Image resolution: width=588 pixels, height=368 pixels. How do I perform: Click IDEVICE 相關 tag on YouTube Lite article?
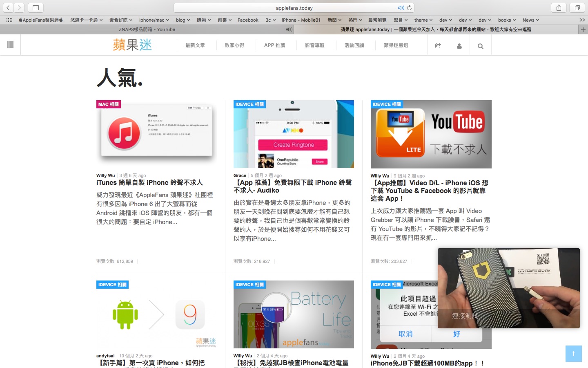(387, 104)
